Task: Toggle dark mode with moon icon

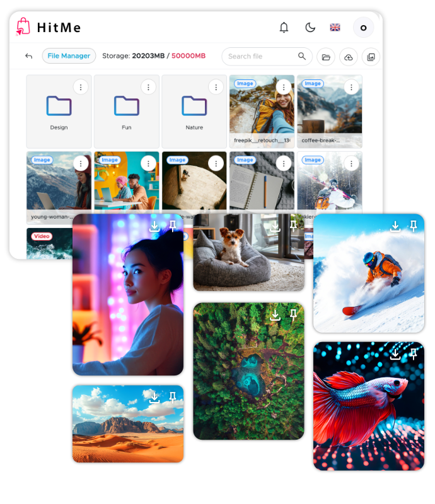Action: pos(310,27)
